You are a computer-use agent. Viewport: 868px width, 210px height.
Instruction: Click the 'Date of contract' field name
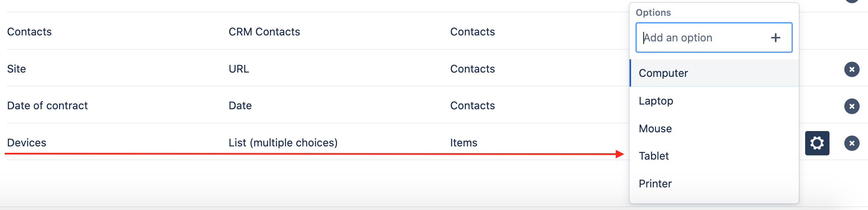[47, 106]
